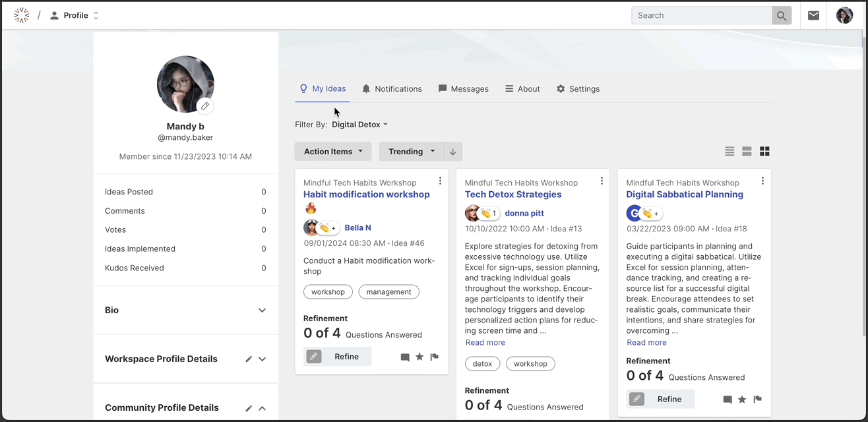Expand the Bio section
The image size is (868, 422).
coord(262,311)
